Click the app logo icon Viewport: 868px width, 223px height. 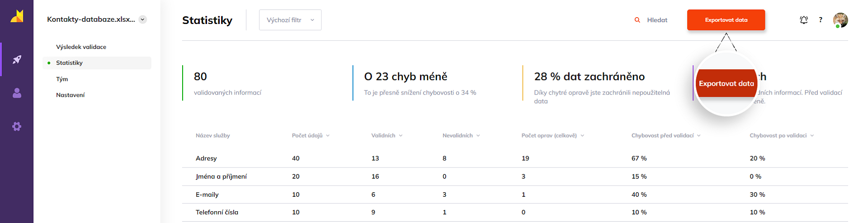(x=17, y=16)
